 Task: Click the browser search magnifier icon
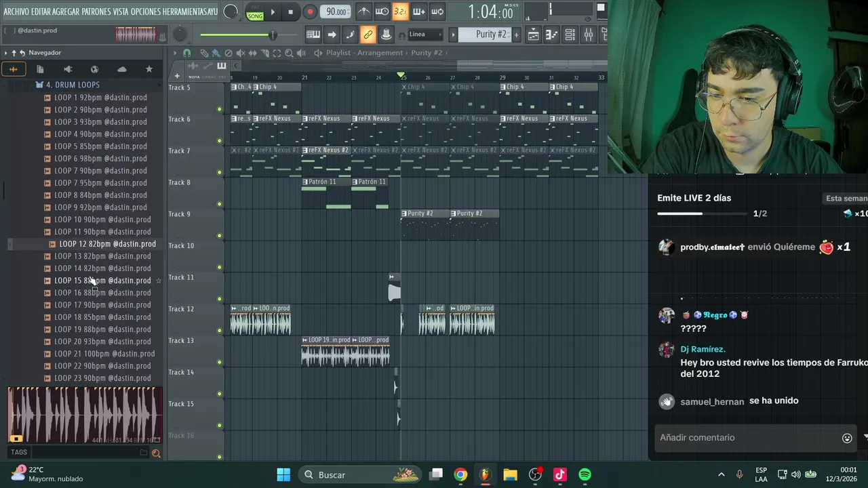coord(156,453)
